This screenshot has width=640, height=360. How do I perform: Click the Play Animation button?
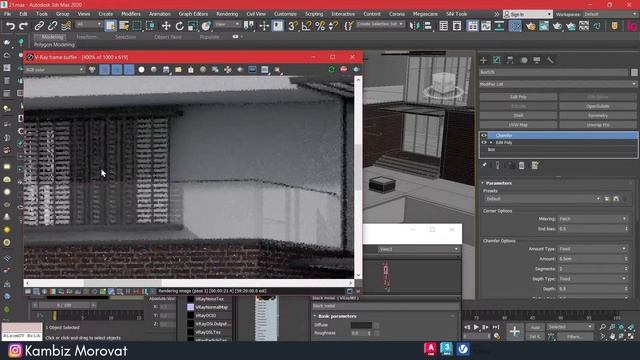click(x=476, y=327)
